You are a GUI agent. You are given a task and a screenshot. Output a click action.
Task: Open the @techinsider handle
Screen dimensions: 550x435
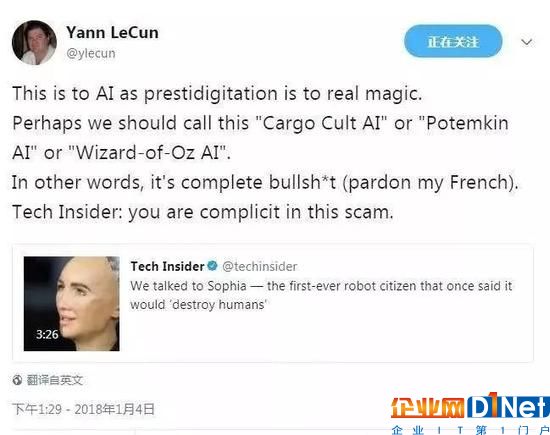(x=260, y=267)
